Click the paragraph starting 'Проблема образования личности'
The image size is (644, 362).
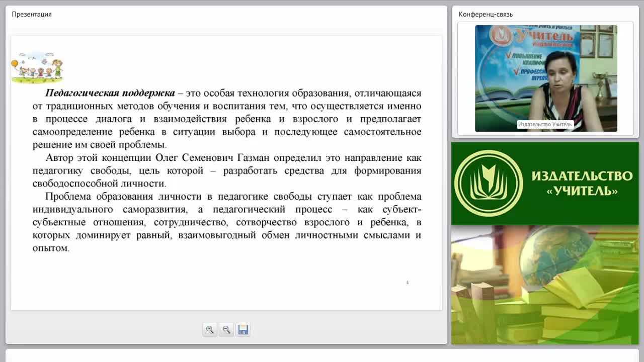227,222
